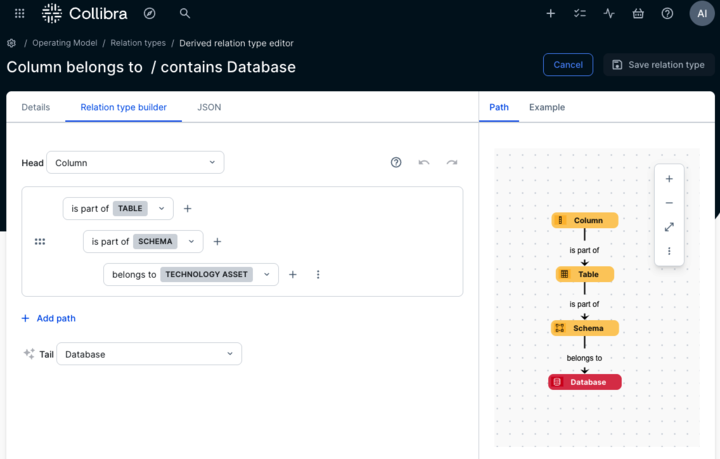The height and width of the screenshot is (459, 720).
Task: Select the Relation type builder tab
Action: click(x=124, y=107)
